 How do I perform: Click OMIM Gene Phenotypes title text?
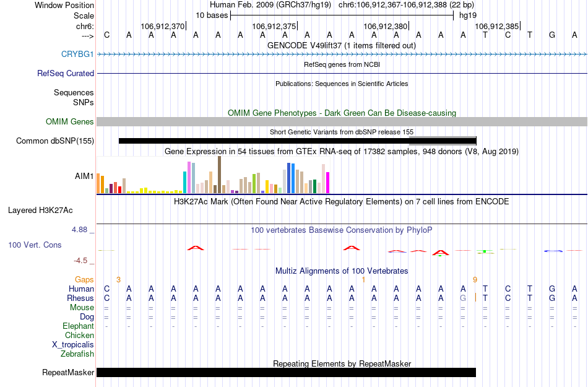tap(342, 113)
